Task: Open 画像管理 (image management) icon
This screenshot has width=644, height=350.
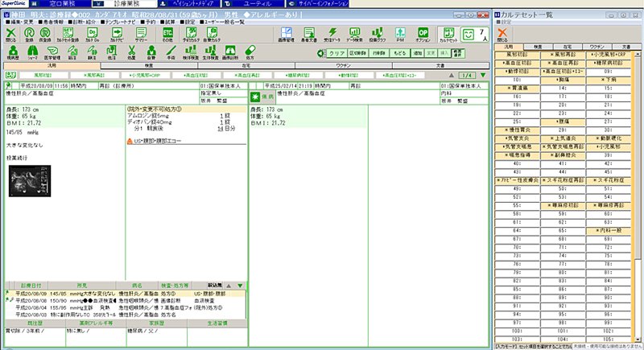Action: 286,35
